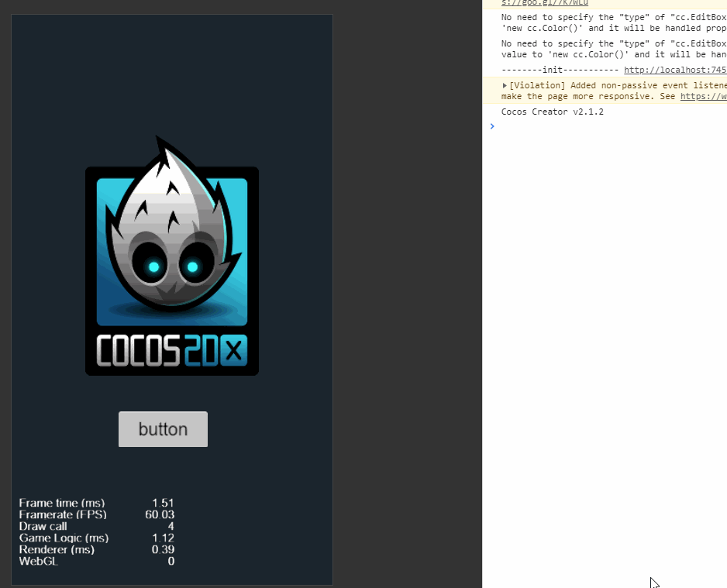Click the "Framerate (FPS)" stats label

click(63, 514)
